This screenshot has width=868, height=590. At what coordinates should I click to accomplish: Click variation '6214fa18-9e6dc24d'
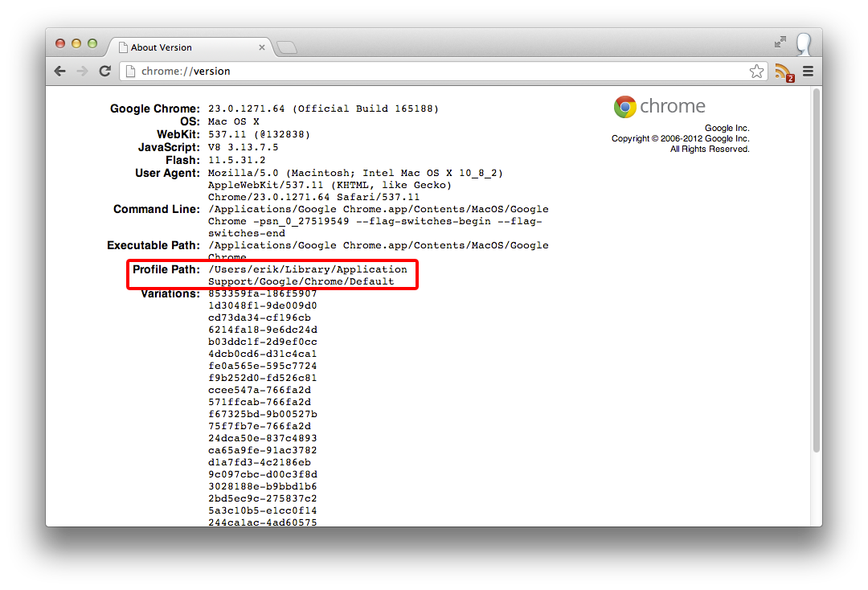coord(262,330)
